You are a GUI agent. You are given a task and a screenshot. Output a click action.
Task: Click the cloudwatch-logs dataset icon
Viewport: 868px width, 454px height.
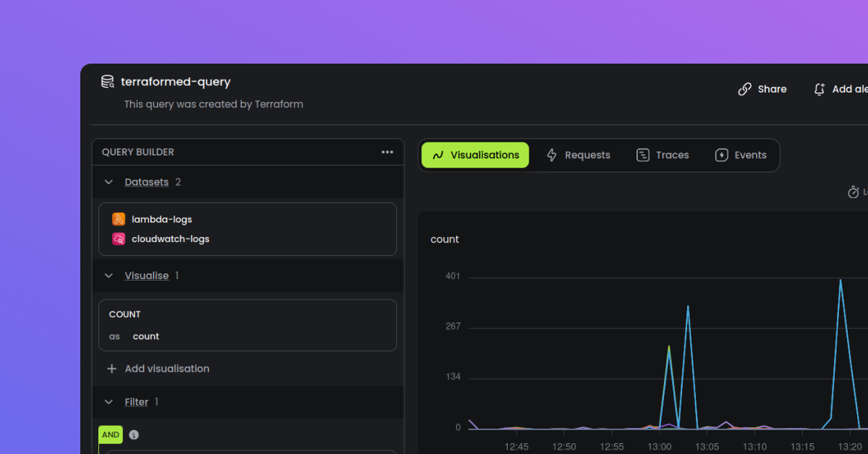coord(118,239)
